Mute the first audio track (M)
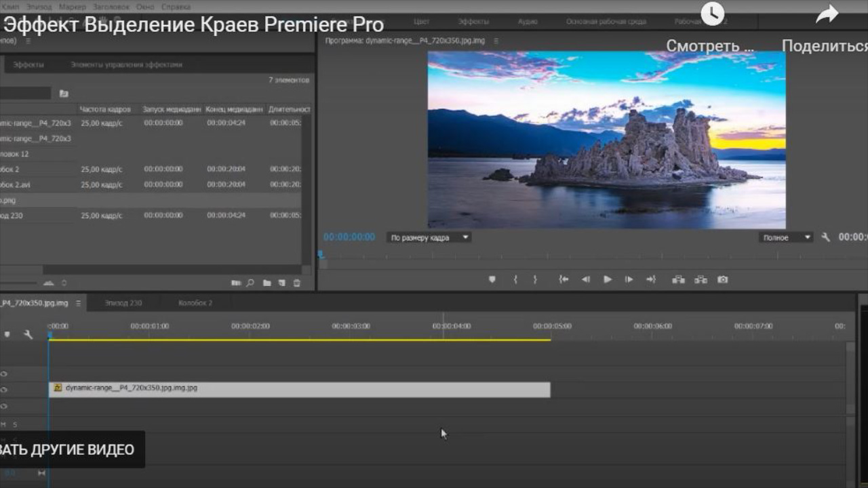868x488 pixels. 3,424
